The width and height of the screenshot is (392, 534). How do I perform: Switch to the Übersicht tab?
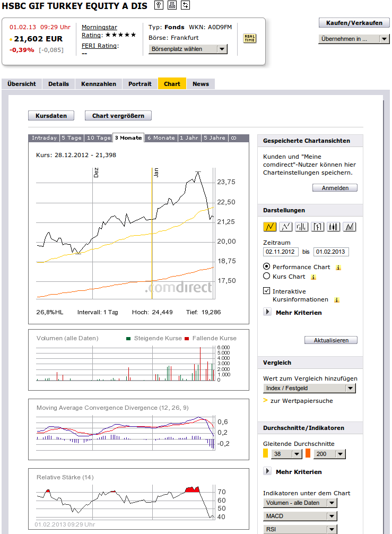[x=21, y=84]
